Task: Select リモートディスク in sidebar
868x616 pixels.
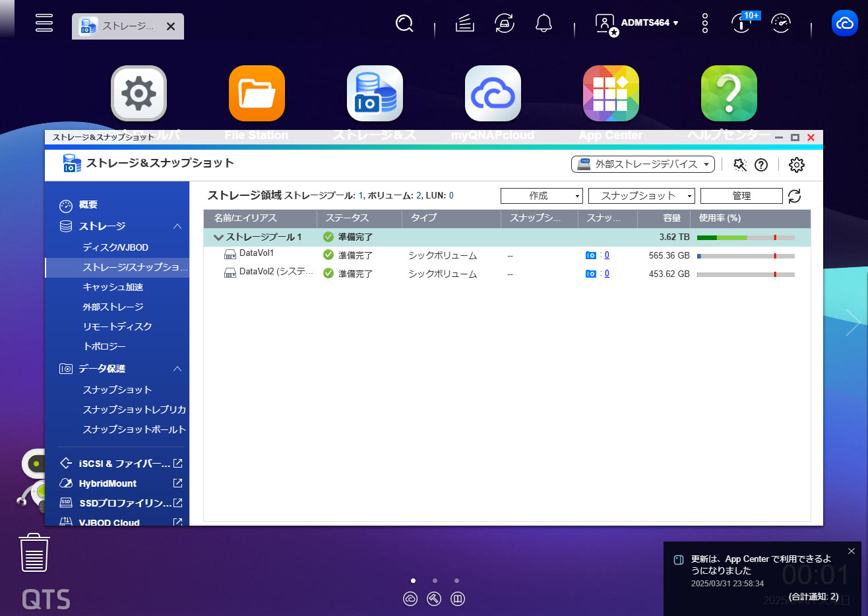Action: 117,326
